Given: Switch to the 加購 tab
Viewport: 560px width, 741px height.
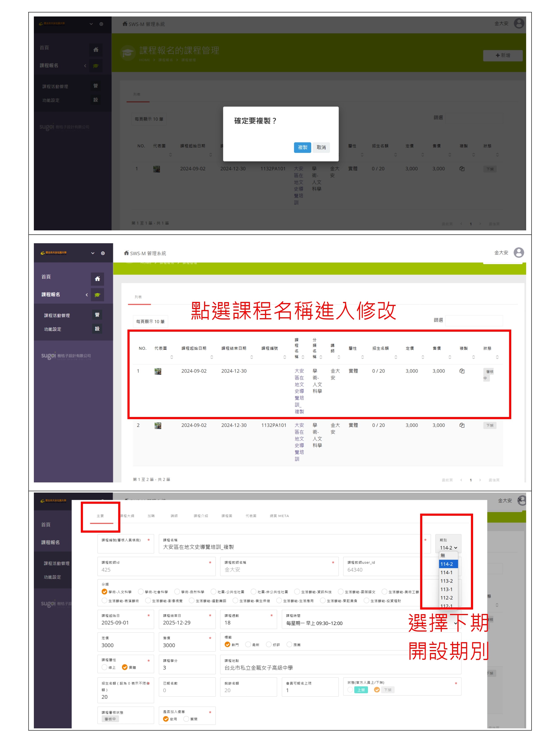Looking at the screenshot, I should coord(151,516).
